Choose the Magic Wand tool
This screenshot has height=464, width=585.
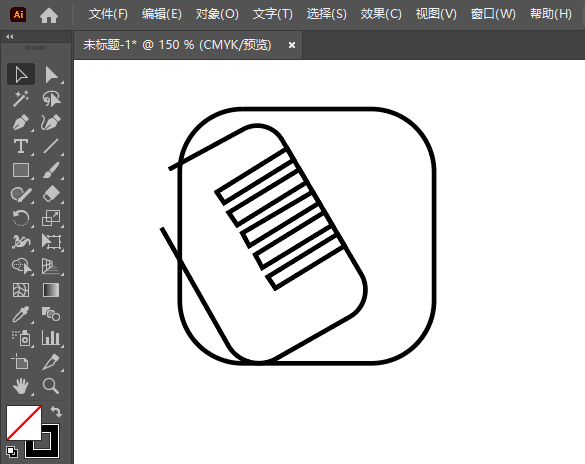pos(21,98)
